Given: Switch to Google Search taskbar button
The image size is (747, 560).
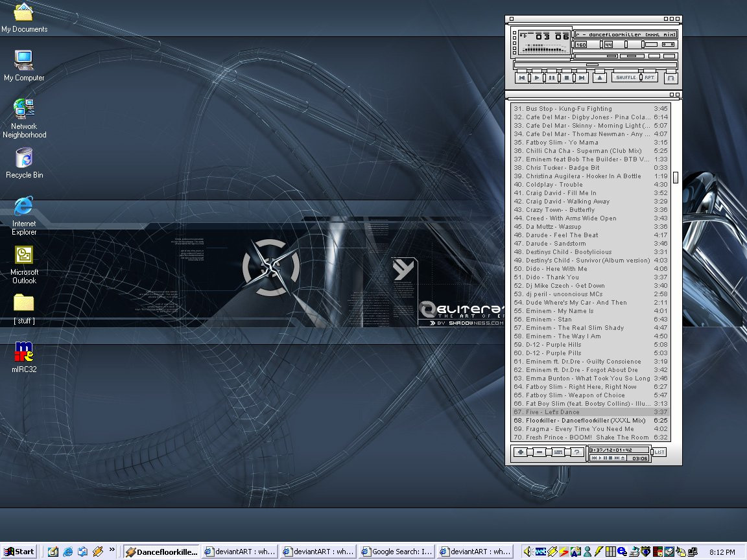Looking at the screenshot, I should (397, 552).
